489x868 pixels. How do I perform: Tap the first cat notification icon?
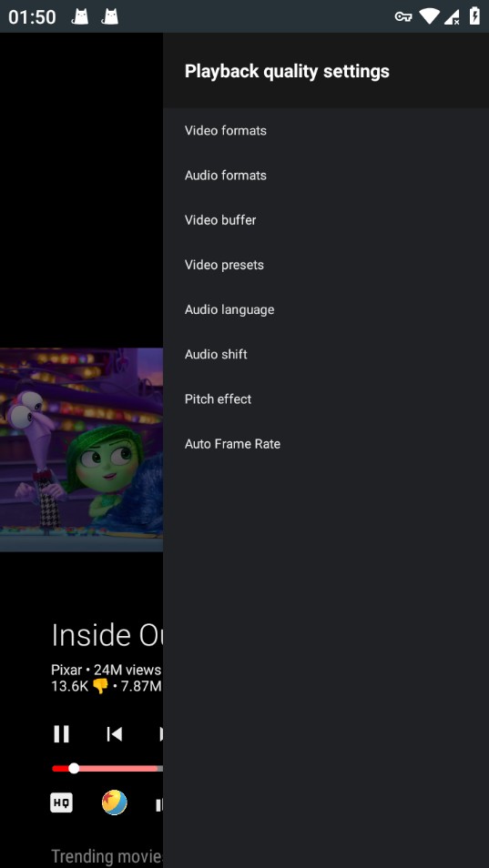coord(80,16)
